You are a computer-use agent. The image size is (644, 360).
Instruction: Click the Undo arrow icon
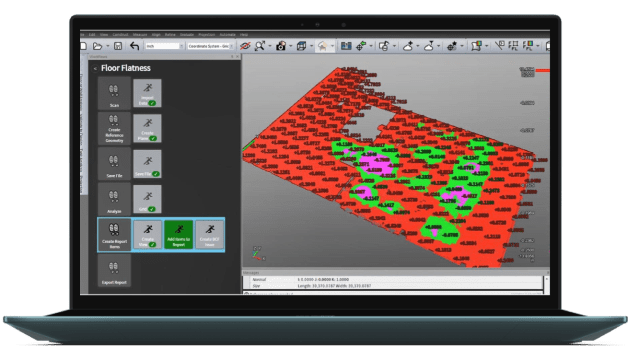tap(134, 46)
